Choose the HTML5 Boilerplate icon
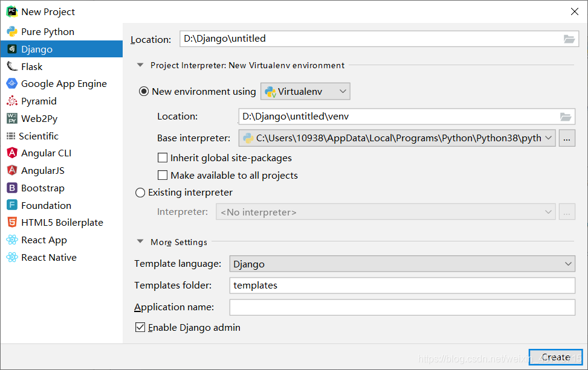The width and height of the screenshot is (588, 370). click(11, 223)
